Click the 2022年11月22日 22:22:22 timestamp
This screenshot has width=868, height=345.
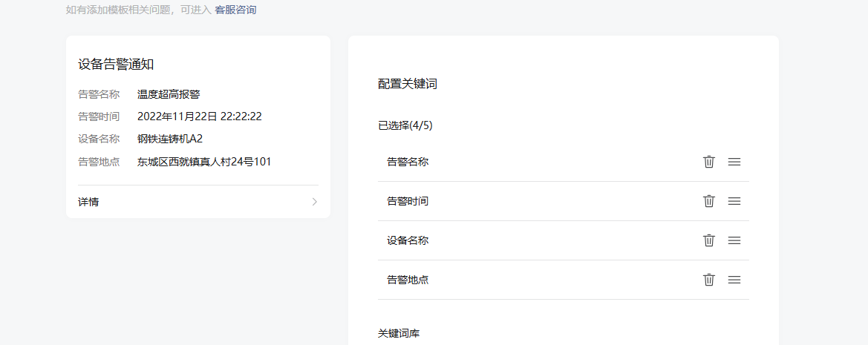point(199,116)
